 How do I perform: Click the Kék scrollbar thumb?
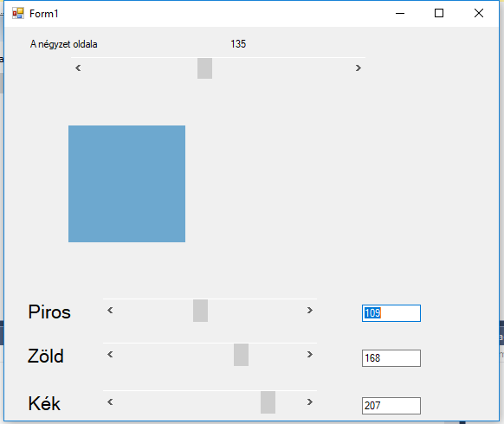268,402
